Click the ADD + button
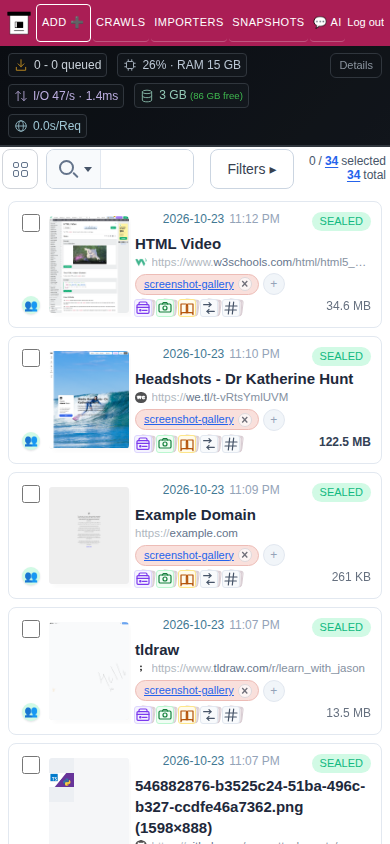The height and width of the screenshot is (844, 390). tap(63, 22)
